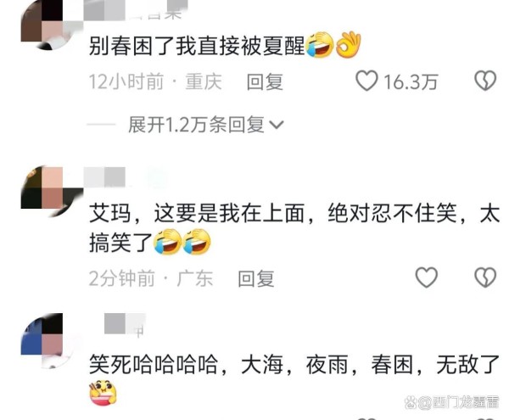Tap the first commenter's blurred username
This screenshot has width=509, height=420.
[136, 9]
